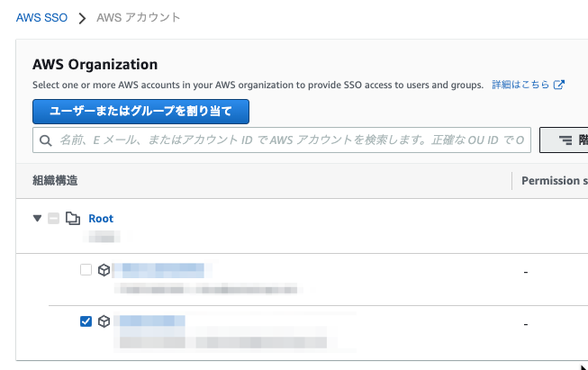Open the hierarchy filter button
The height and width of the screenshot is (370, 588).
coord(564,140)
